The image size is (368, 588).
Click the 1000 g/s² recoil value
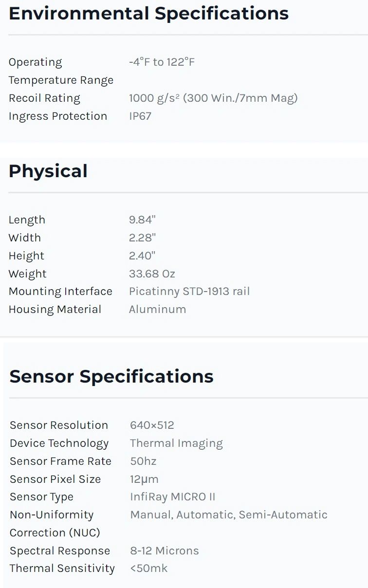(213, 98)
